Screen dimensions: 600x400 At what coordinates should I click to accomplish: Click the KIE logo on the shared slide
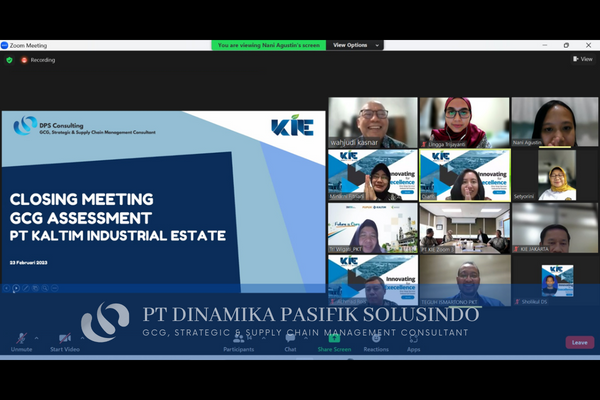(292, 127)
